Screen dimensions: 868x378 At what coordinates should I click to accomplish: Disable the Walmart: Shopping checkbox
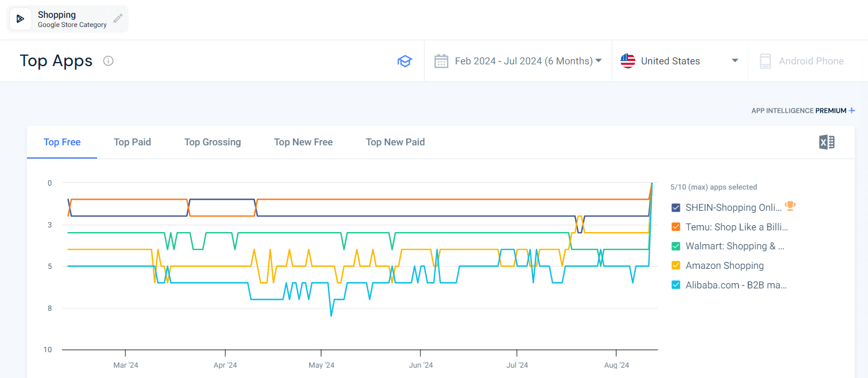click(x=676, y=246)
